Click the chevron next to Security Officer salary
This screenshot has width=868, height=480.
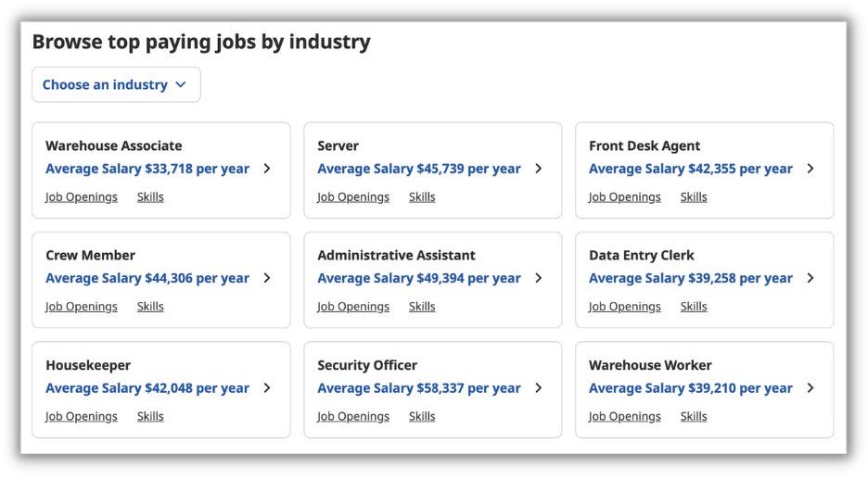coord(539,388)
